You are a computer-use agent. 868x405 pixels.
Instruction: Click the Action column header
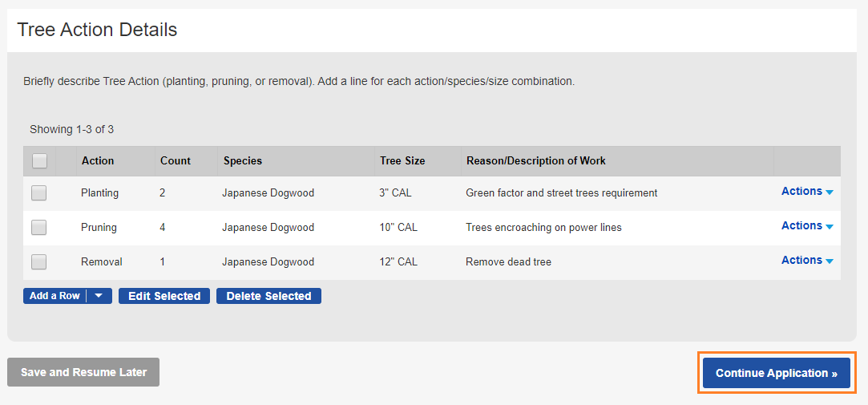coord(98,161)
